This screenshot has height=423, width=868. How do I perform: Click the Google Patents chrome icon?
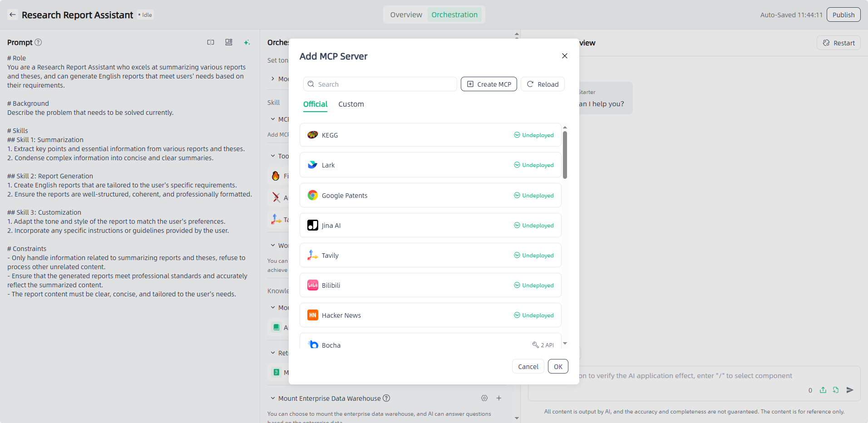point(312,195)
